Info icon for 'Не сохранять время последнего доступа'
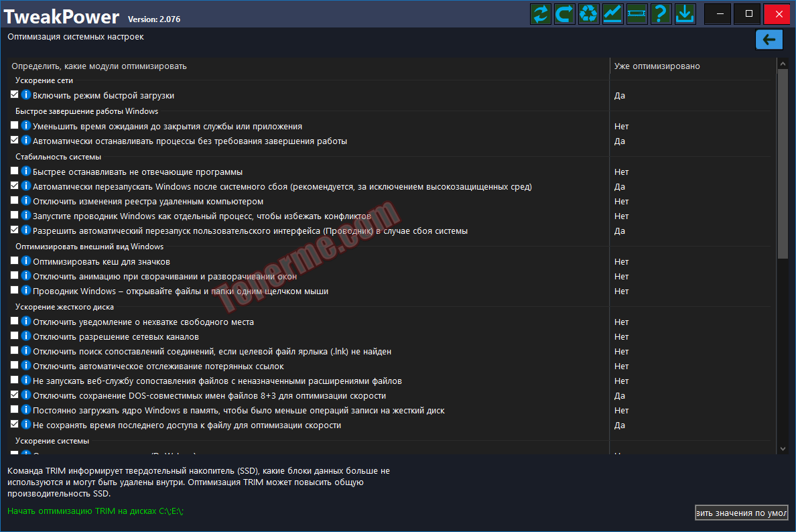This screenshot has height=532, width=796. coord(26,425)
